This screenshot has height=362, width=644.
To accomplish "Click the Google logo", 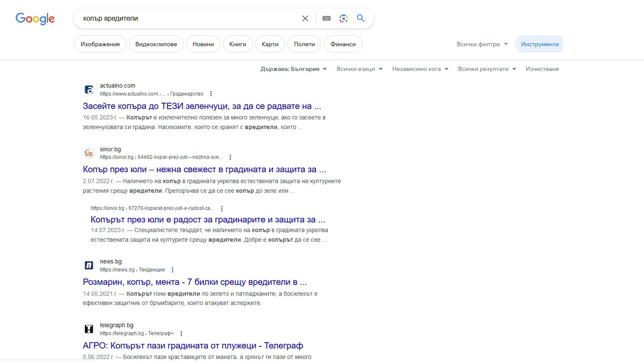I will coord(35,19).
